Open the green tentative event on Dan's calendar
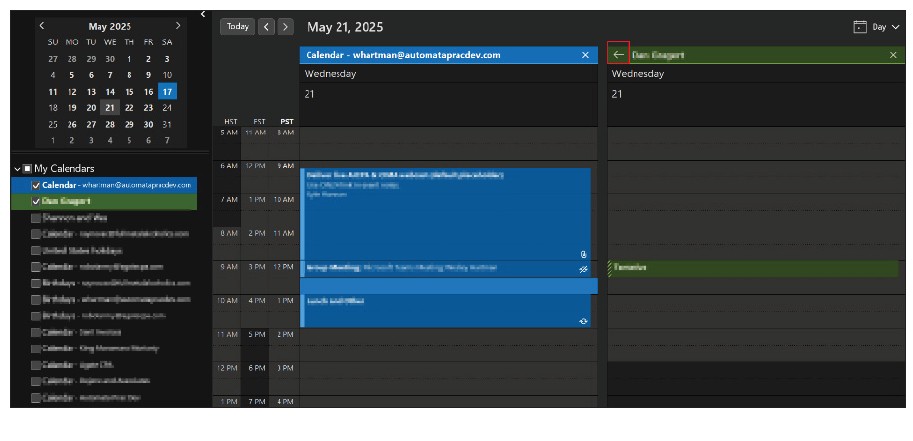 point(750,268)
